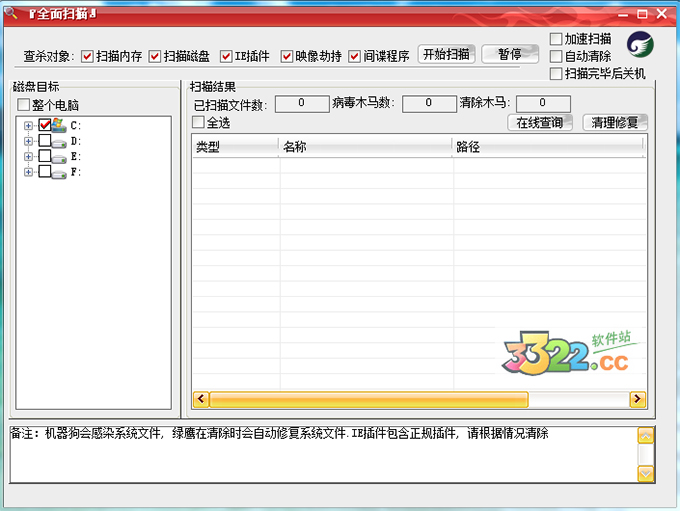Image resolution: width=680 pixels, height=511 pixels.
Task: Sort results by 名称 column header
Action: 365,147
